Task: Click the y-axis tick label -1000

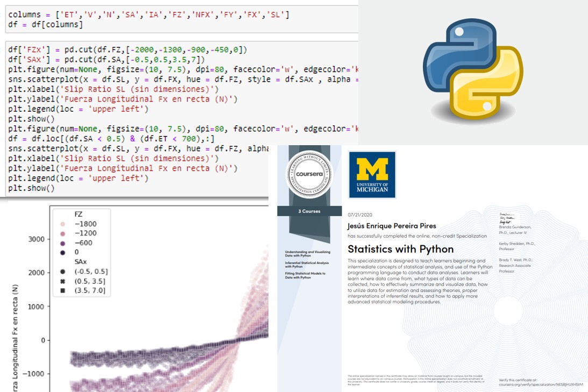Action: tap(34, 374)
